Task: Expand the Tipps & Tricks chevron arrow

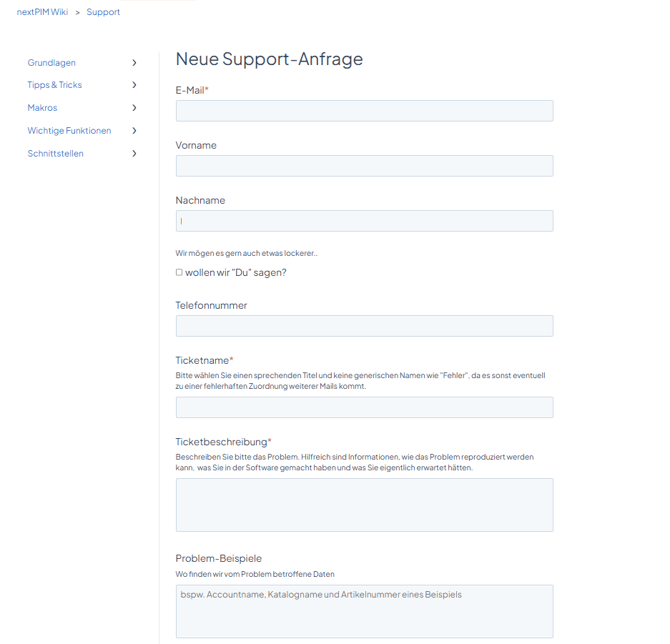Action: click(x=134, y=85)
